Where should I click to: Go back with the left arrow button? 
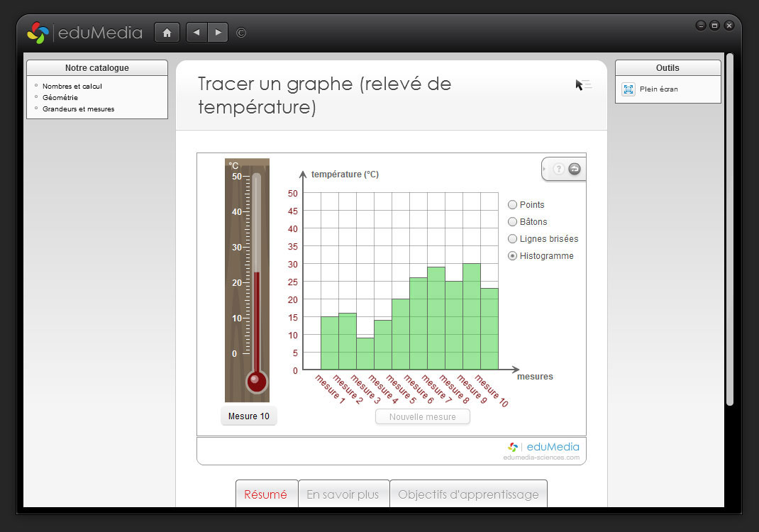(x=196, y=33)
